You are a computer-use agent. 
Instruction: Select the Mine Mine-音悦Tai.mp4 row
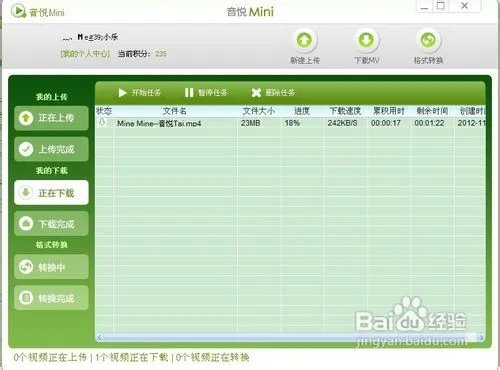(290, 123)
